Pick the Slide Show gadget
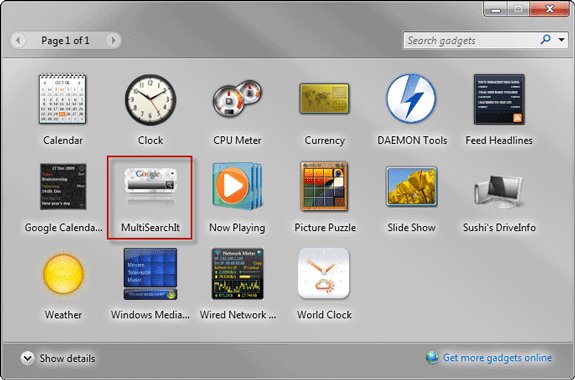 411,186
